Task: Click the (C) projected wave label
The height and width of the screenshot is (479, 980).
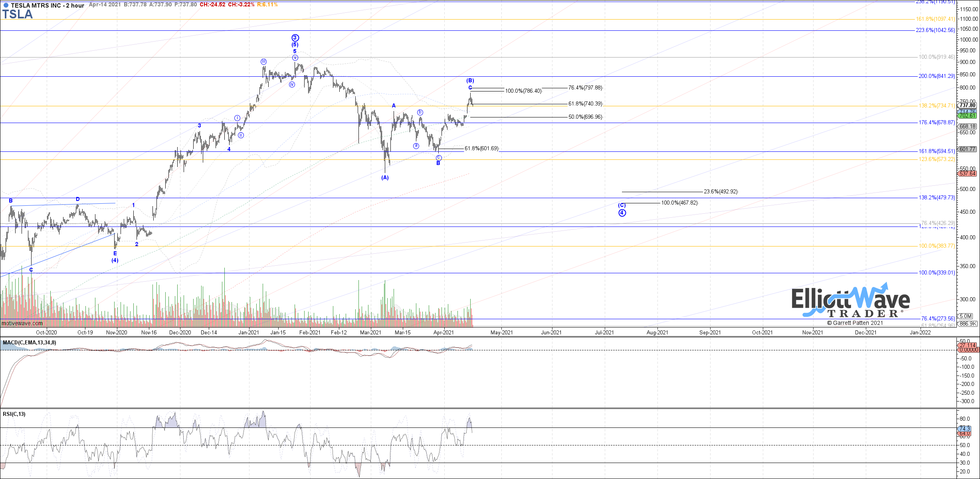Action: coord(622,205)
